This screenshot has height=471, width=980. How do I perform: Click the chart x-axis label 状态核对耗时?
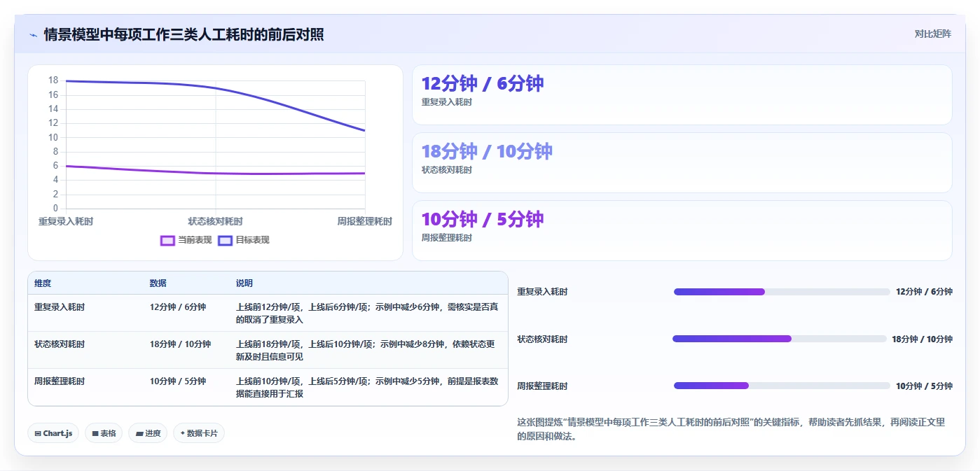(216, 221)
